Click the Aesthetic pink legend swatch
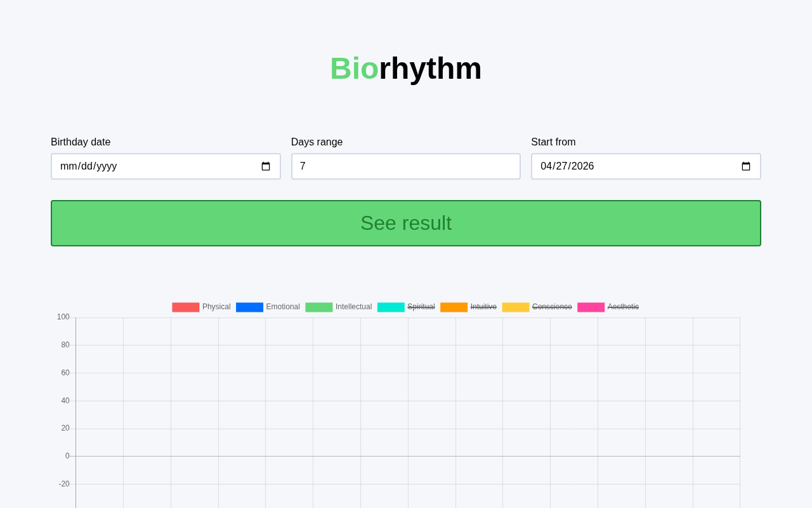Image resolution: width=812 pixels, height=508 pixels. point(591,307)
